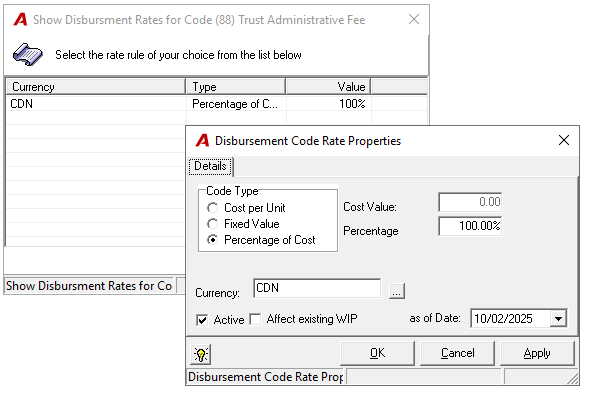Confirm with the OK button
This screenshot has height=395, width=600.
point(377,353)
